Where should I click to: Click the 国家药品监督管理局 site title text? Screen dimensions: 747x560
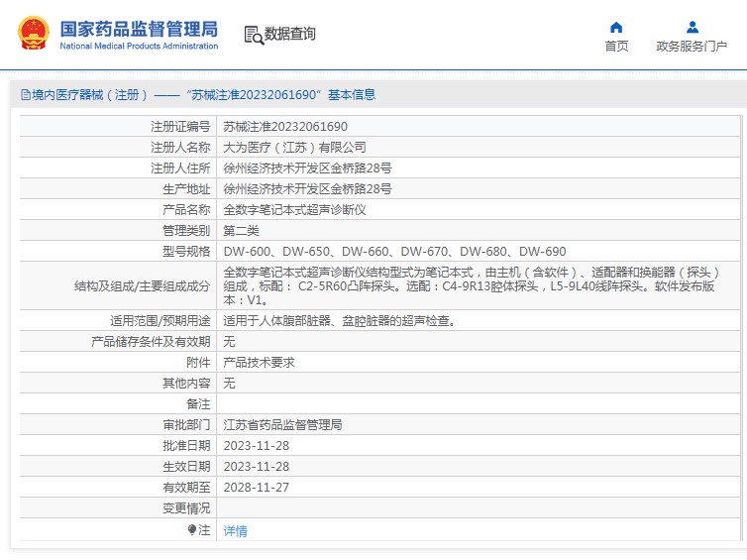[139, 29]
